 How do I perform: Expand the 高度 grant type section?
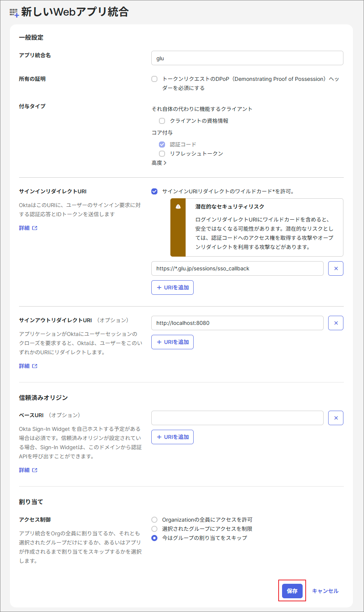159,163
